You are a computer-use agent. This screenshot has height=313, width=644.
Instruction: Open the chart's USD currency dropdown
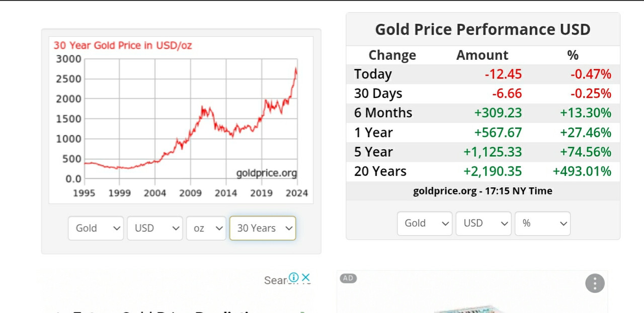pos(154,228)
